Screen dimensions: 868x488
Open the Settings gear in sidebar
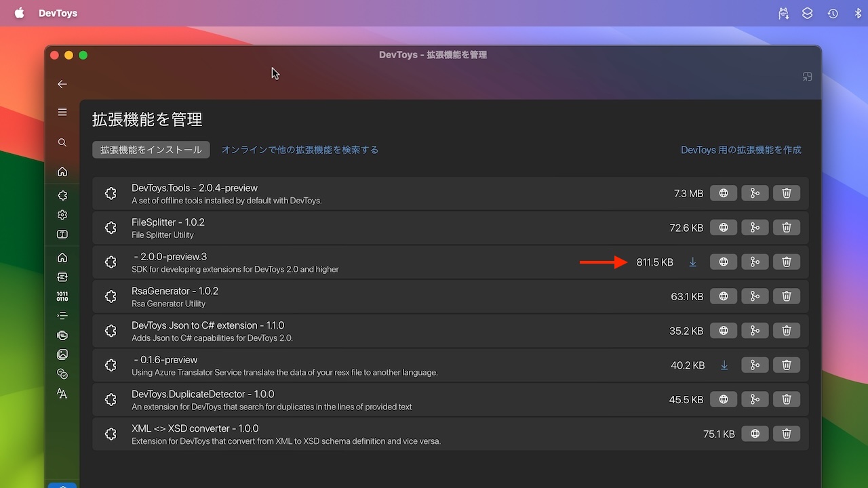coord(62,215)
